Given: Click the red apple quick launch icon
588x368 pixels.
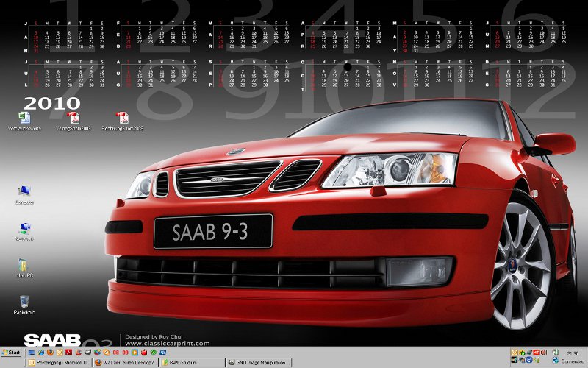Looking at the screenshot, I should click(x=144, y=353).
